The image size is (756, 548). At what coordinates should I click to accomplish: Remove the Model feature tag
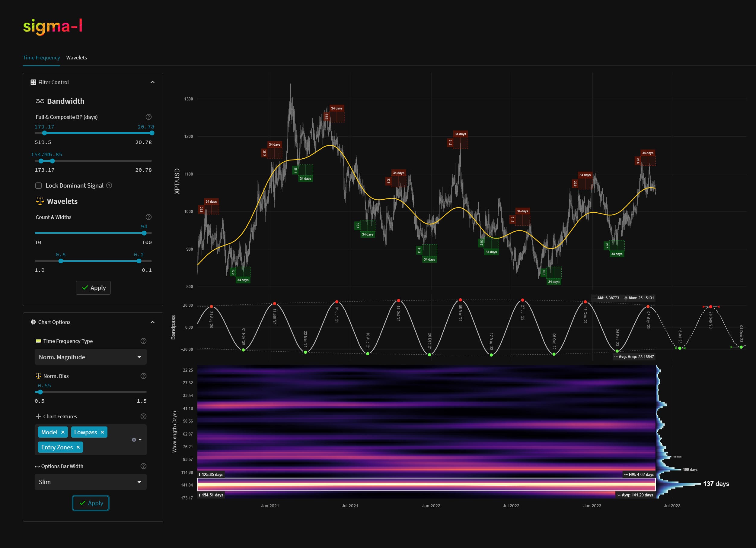coord(63,432)
